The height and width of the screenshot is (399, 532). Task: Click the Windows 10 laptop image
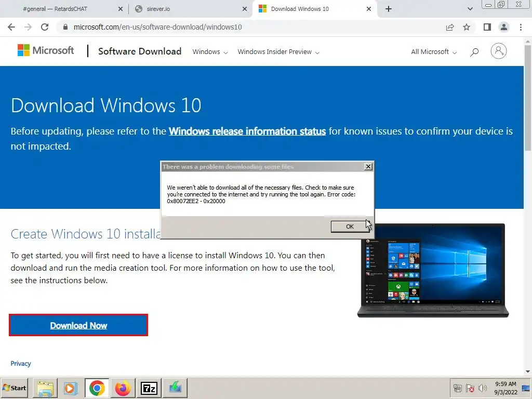(433, 270)
